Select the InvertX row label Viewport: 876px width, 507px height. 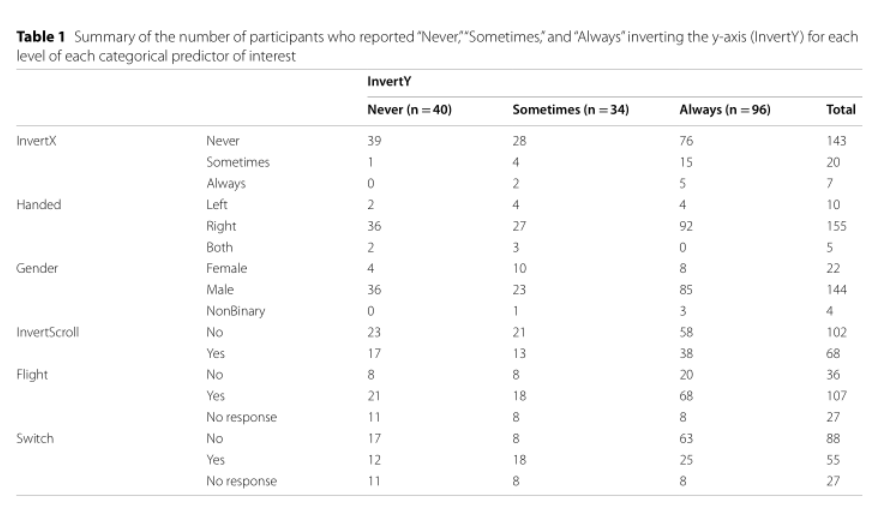coord(36,141)
